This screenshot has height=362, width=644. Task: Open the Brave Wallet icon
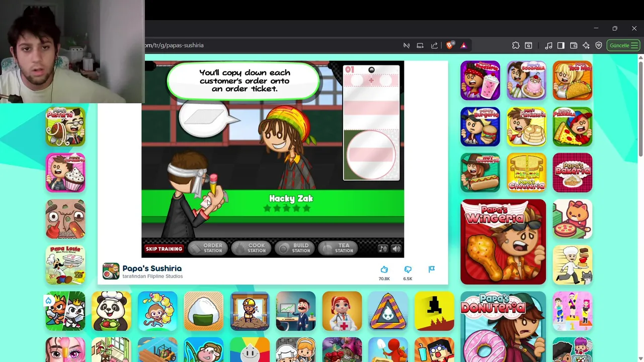[x=574, y=45]
